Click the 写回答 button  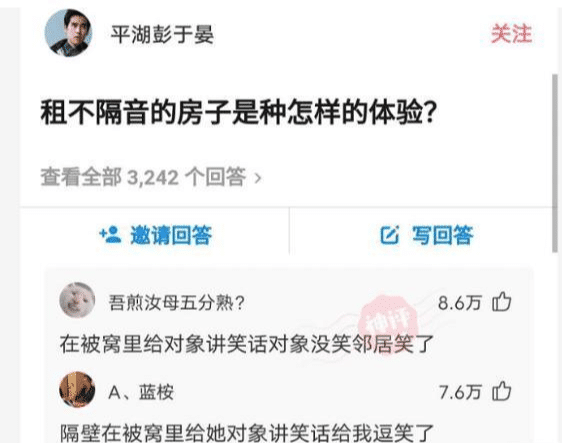pos(427,235)
